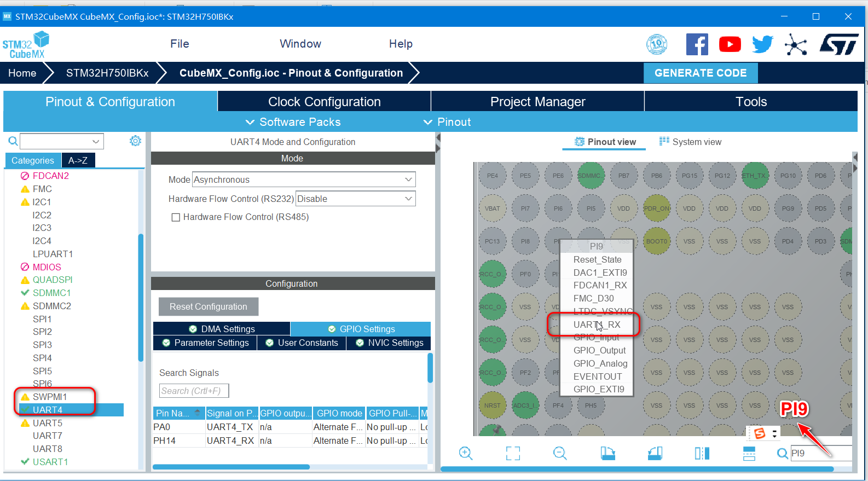Open the NVIC Settings tab

(x=389, y=343)
